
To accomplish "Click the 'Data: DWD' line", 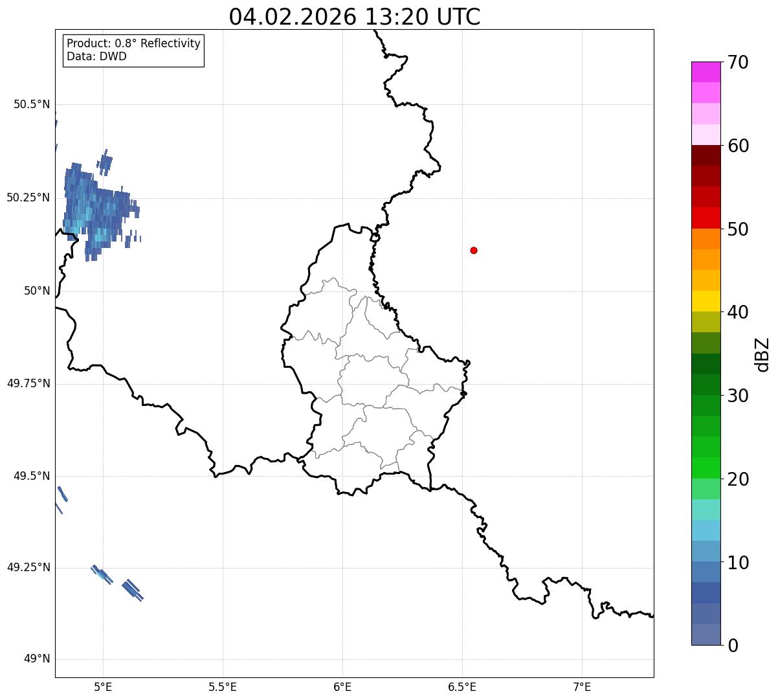I will 96,56.
